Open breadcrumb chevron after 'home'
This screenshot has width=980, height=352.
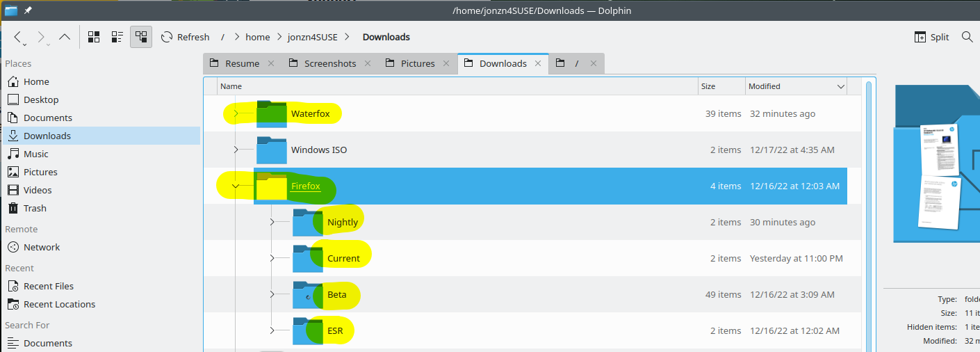click(x=279, y=37)
